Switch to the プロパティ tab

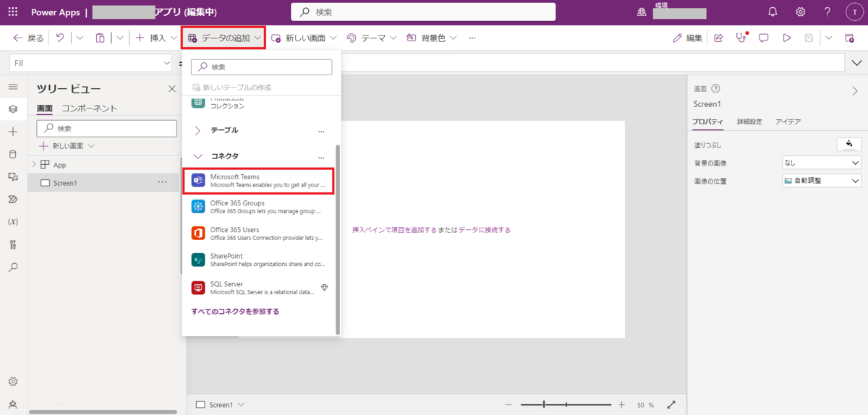point(707,121)
